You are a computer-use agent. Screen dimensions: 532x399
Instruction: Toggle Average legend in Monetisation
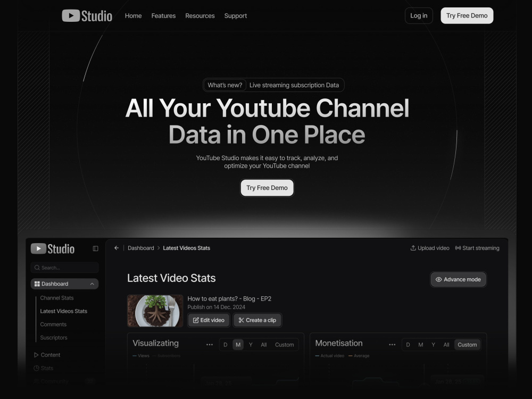[359, 355]
